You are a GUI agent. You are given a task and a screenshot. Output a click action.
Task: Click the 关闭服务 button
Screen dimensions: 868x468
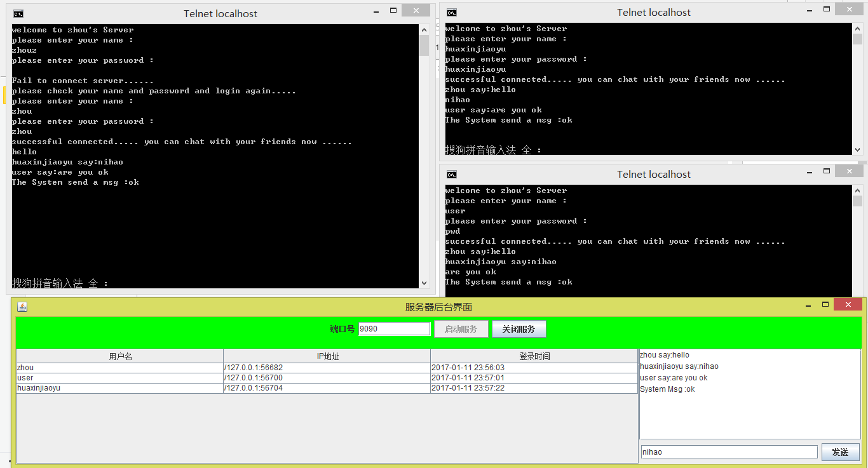pyautogui.click(x=519, y=329)
